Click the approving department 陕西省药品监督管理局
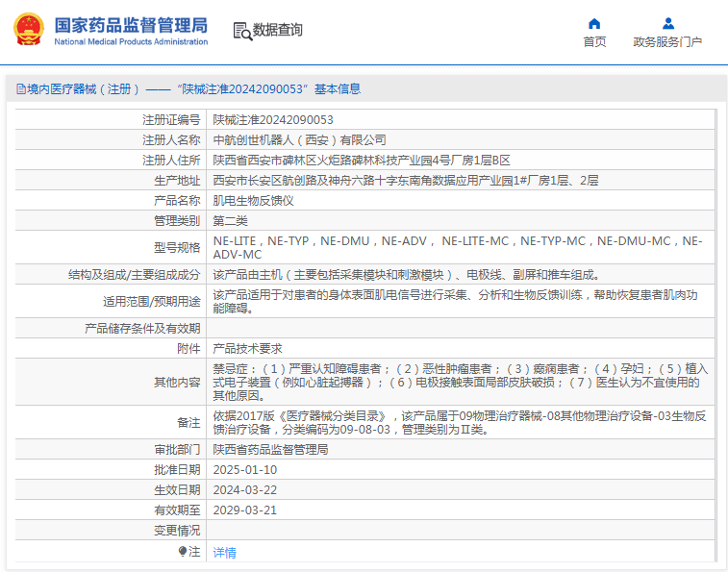Screen dimensions: 728x572 pyautogui.click(x=270, y=450)
